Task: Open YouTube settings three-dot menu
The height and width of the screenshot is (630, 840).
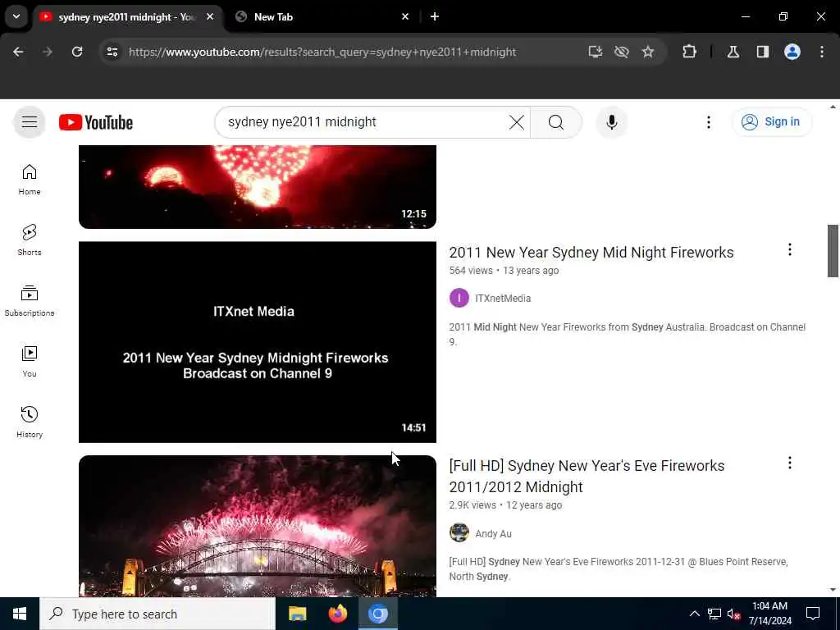Action: click(x=708, y=122)
